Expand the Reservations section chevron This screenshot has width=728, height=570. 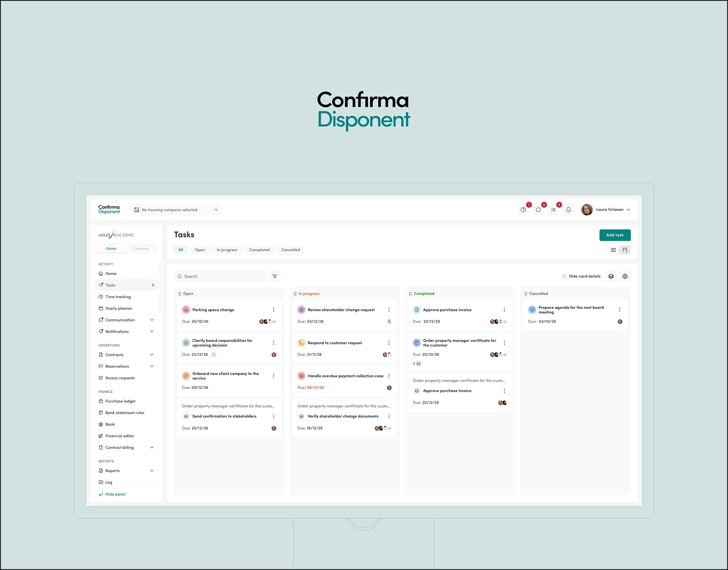[152, 367]
